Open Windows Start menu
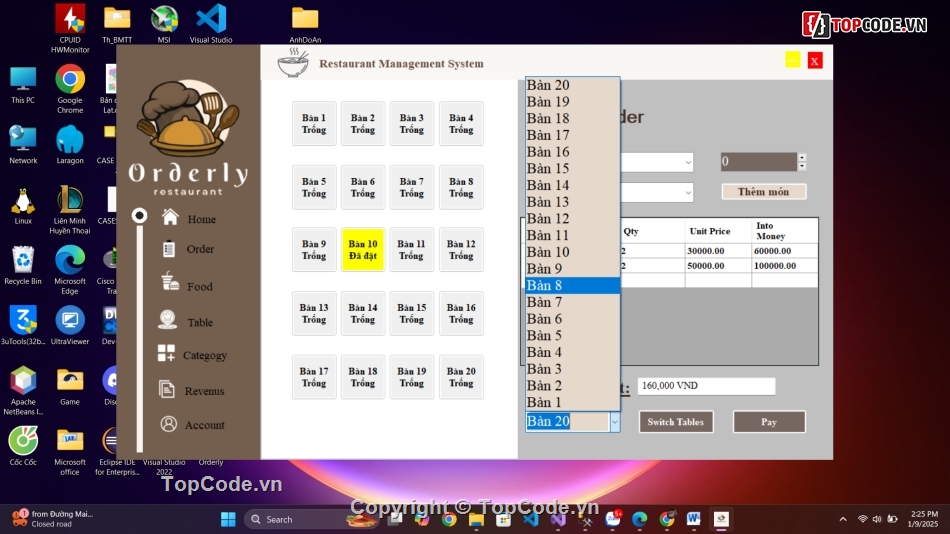Image resolution: width=950 pixels, height=534 pixels. [x=228, y=519]
